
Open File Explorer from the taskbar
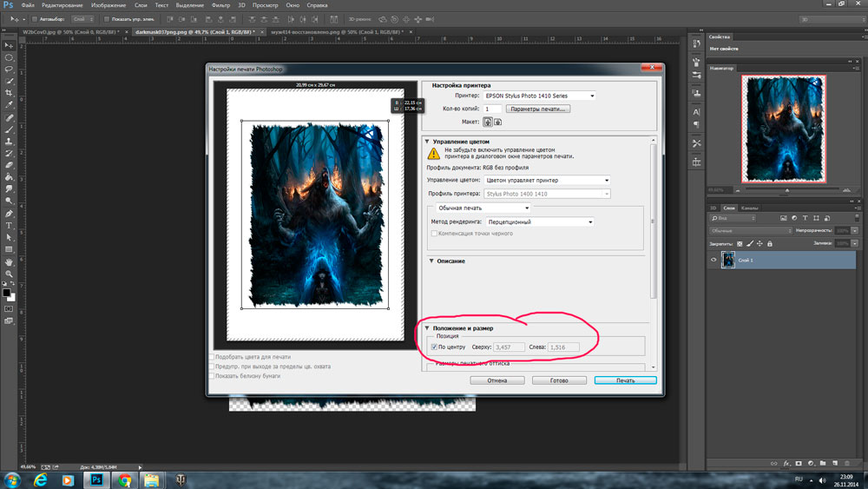(152, 480)
